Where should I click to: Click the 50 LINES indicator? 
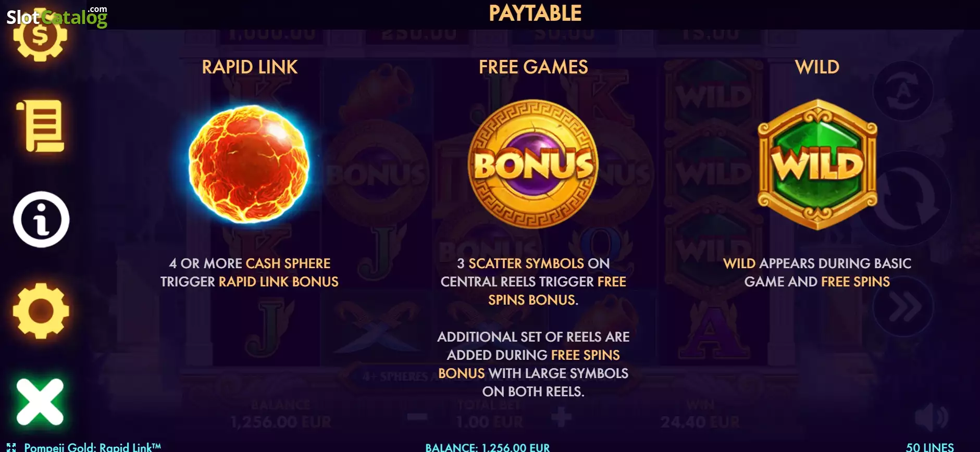click(930, 447)
